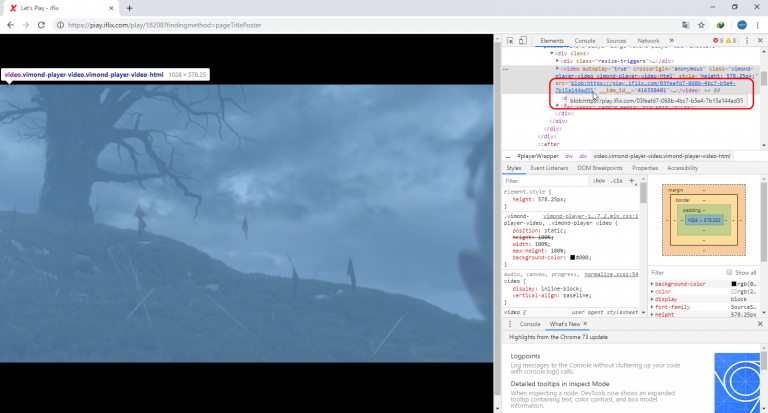Show earlier breadcrumbs with the ellipsis
The image size is (768, 413).
point(508,156)
